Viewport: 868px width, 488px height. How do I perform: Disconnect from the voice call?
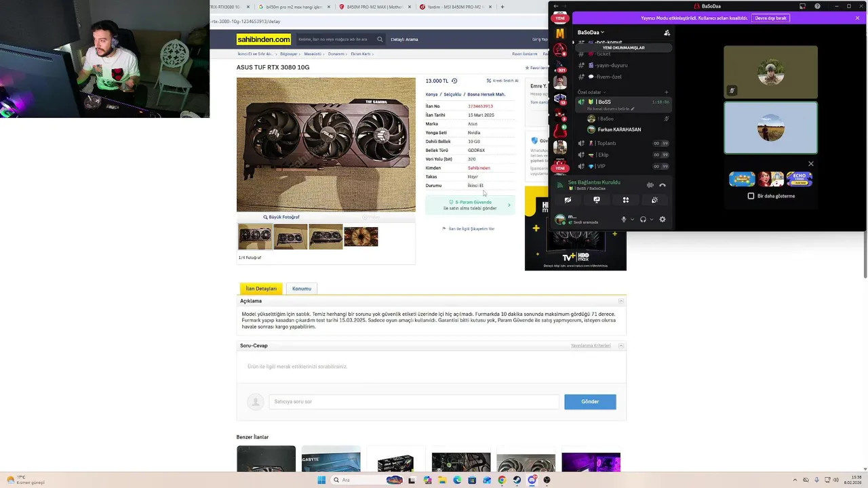pos(663,185)
